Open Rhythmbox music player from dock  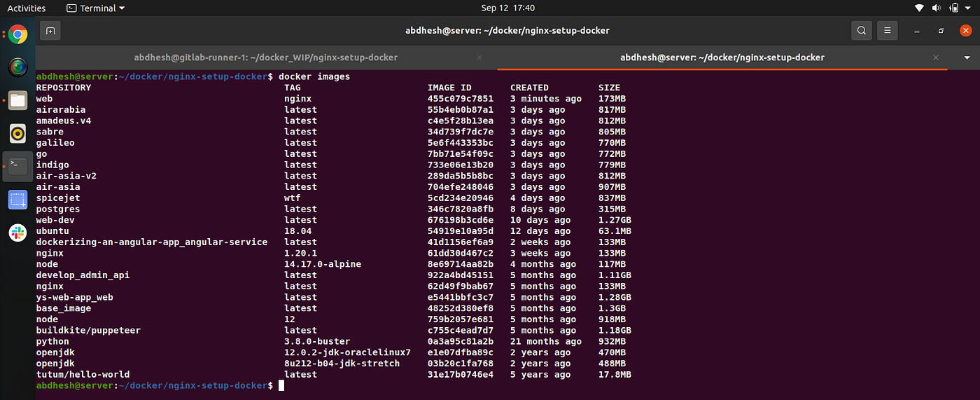pos(17,133)
